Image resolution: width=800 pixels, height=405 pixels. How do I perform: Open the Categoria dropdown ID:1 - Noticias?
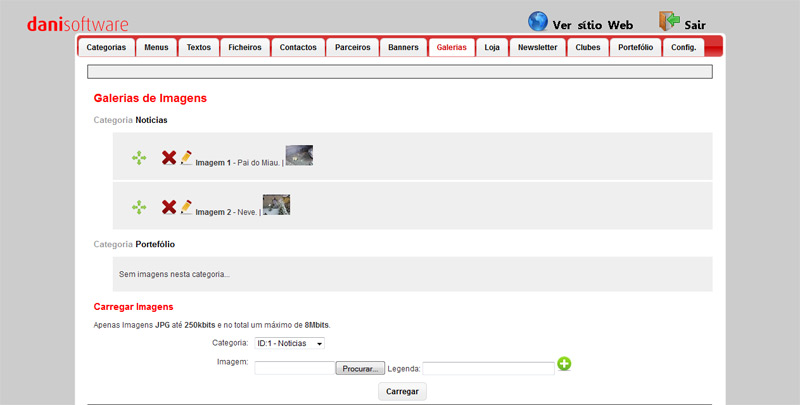289,344
